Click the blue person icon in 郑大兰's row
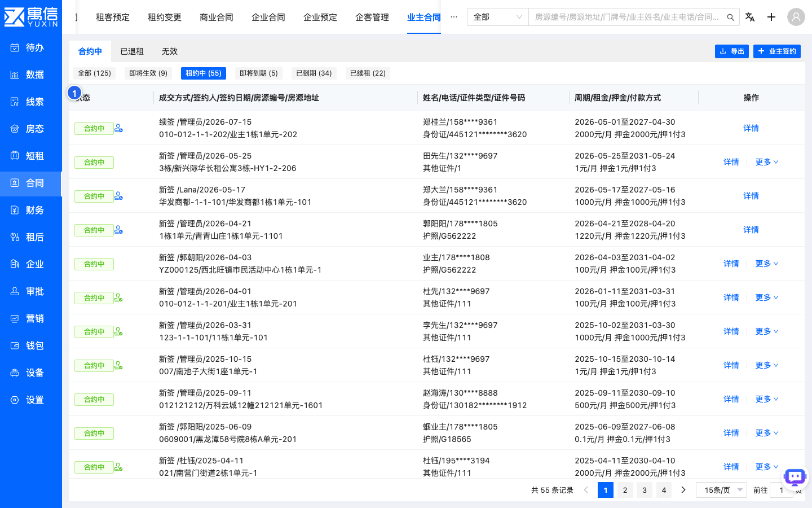This screenshot has width=812, height=508. [118, 196]
